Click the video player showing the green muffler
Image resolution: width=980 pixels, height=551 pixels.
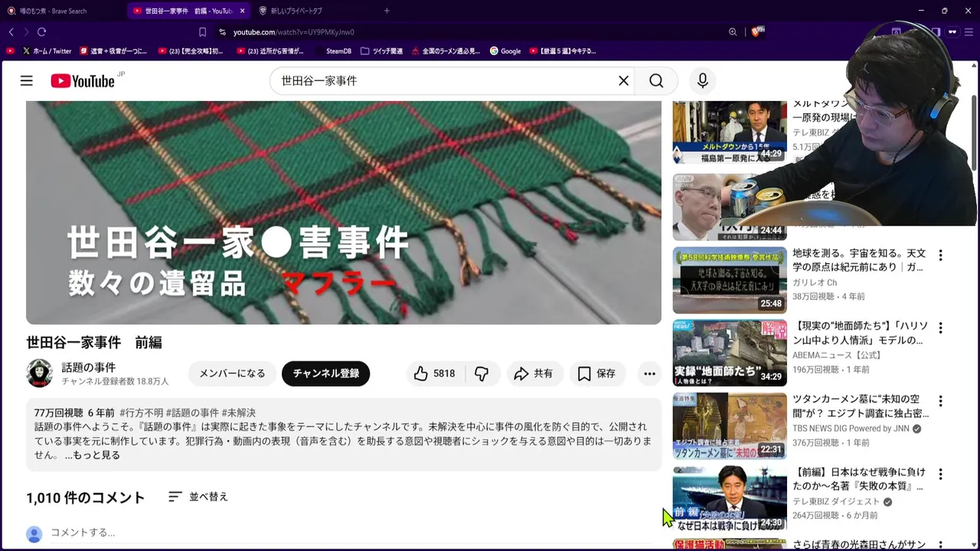coord(344,213)
